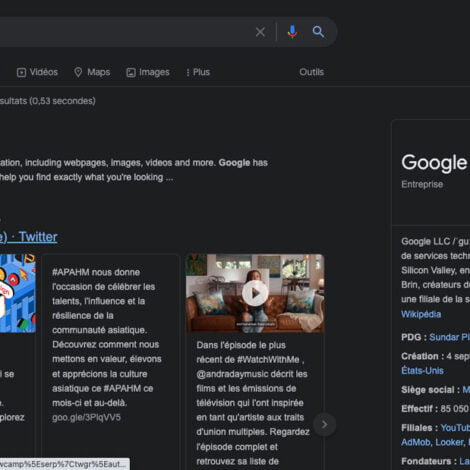Screen dimensions: 470x470
Task: Open the Vidéos search tab
Action: (x=37, y=72)
